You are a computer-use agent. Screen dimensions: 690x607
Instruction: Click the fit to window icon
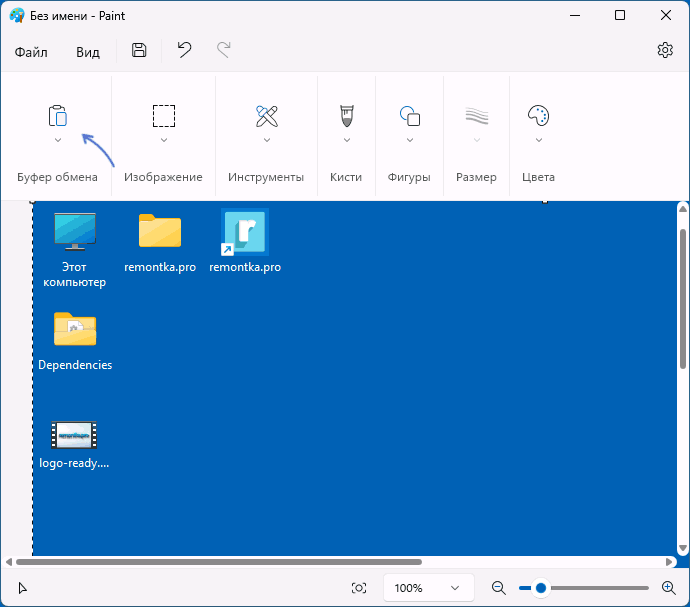[x=359, y=588]
